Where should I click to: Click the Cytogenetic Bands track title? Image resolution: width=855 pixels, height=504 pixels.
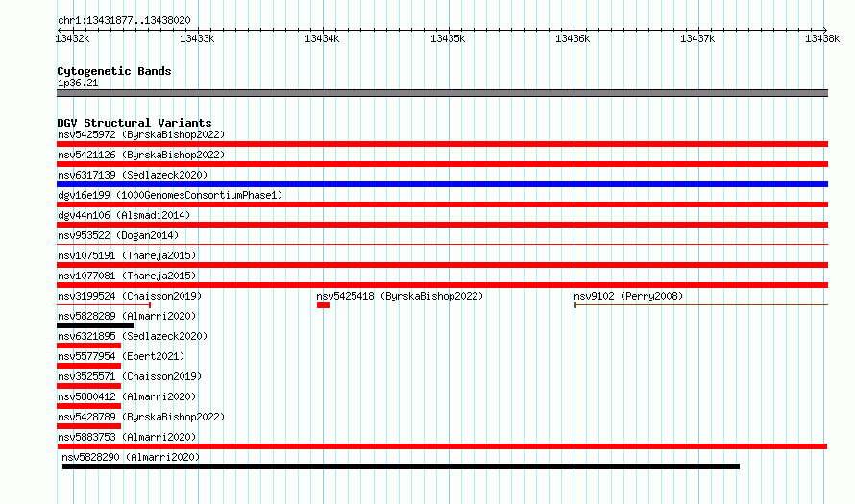click(x=114, y=71)
